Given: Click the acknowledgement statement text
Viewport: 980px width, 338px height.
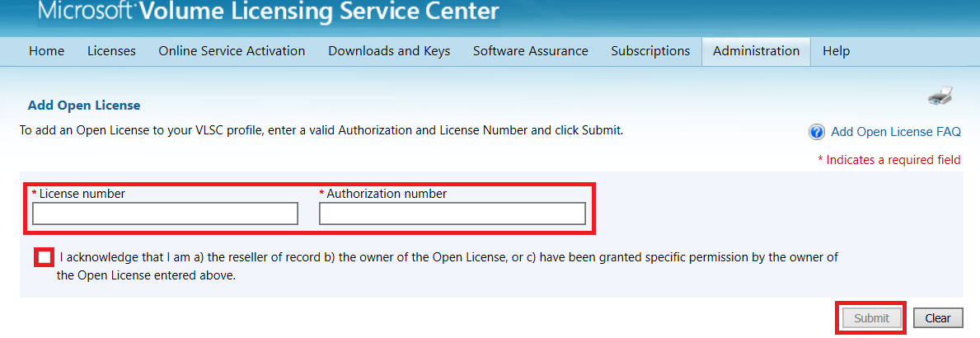Looking at the screenshot, I should pyautogui.click(x=448, y=266).
